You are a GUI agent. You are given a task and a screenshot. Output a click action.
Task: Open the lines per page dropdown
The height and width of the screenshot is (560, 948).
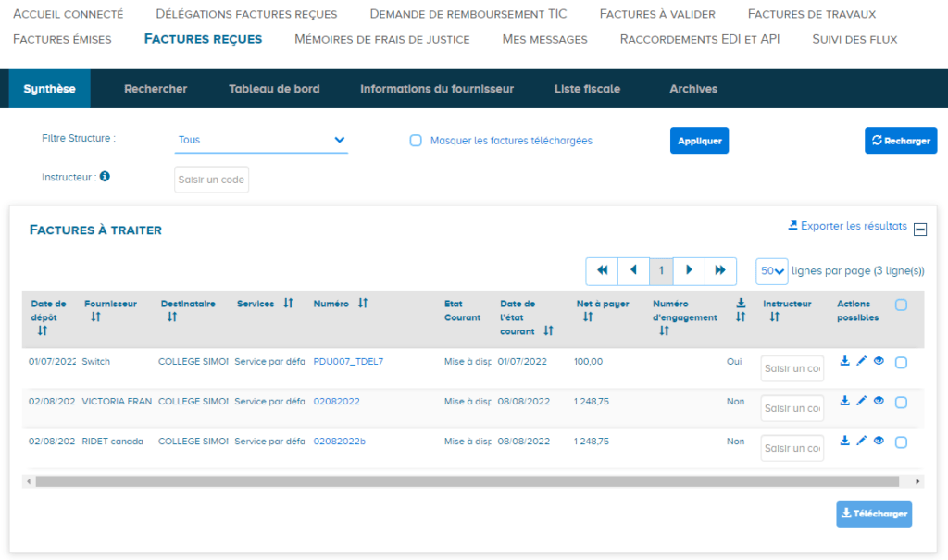772,271
